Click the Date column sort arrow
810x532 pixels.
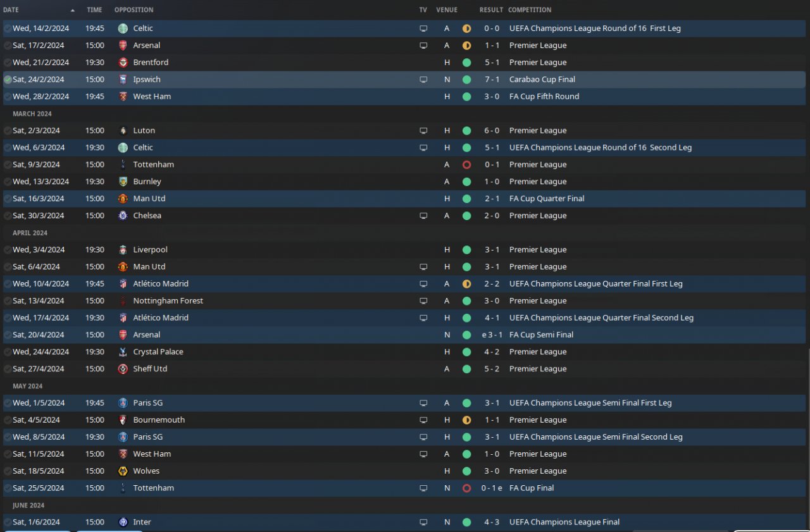(73, 10)
